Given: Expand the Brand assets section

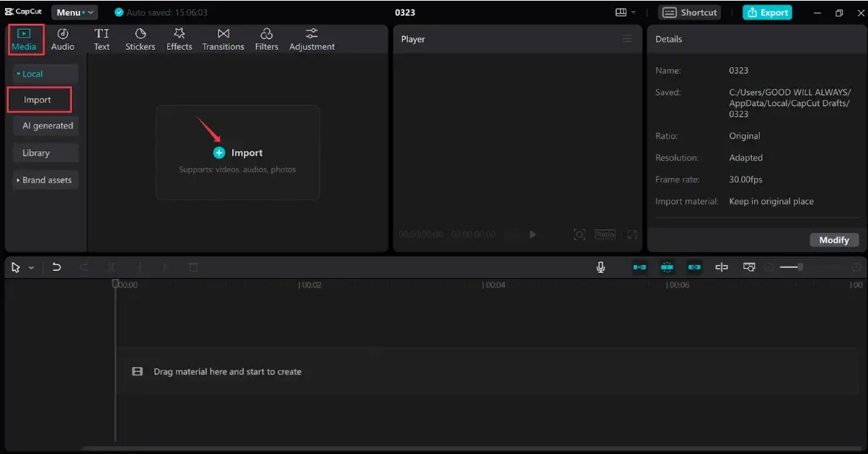Looking at the screenshot, I should (x=45, y=180).
